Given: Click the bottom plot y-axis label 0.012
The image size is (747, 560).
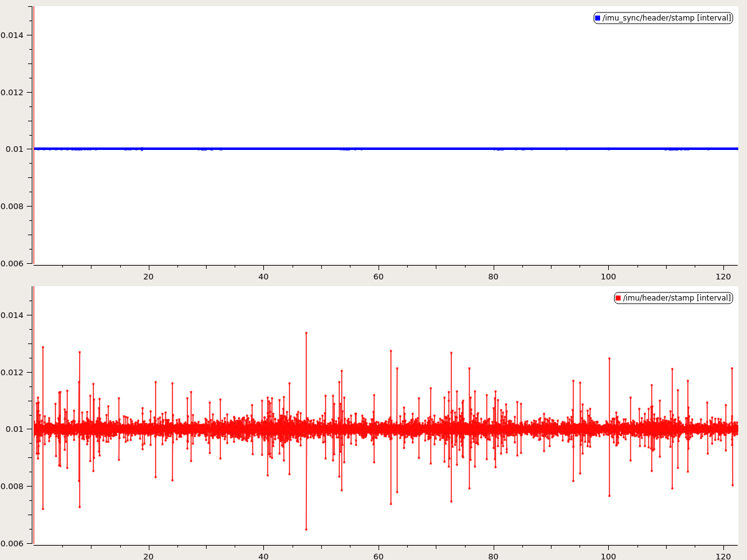Looking at the screenshot, I should (12, 372).
